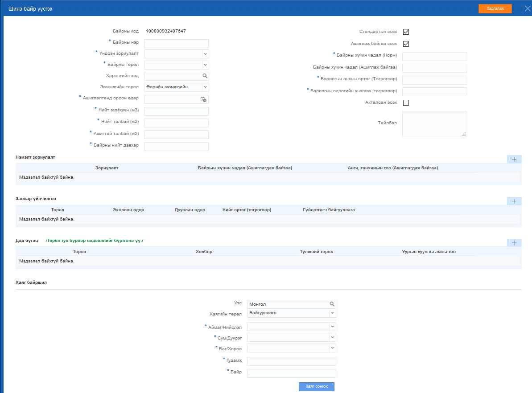Screen dimensions: 532x393
Task: Expand the Байрны төрөл dropdown
Action: [205, 65]
